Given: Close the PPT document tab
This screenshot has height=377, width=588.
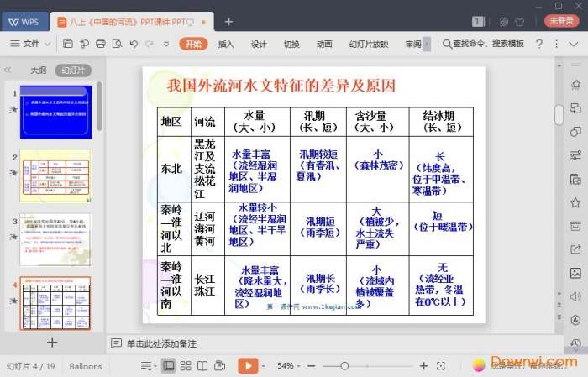Looking at the screenshot, I should click(203, 22).
